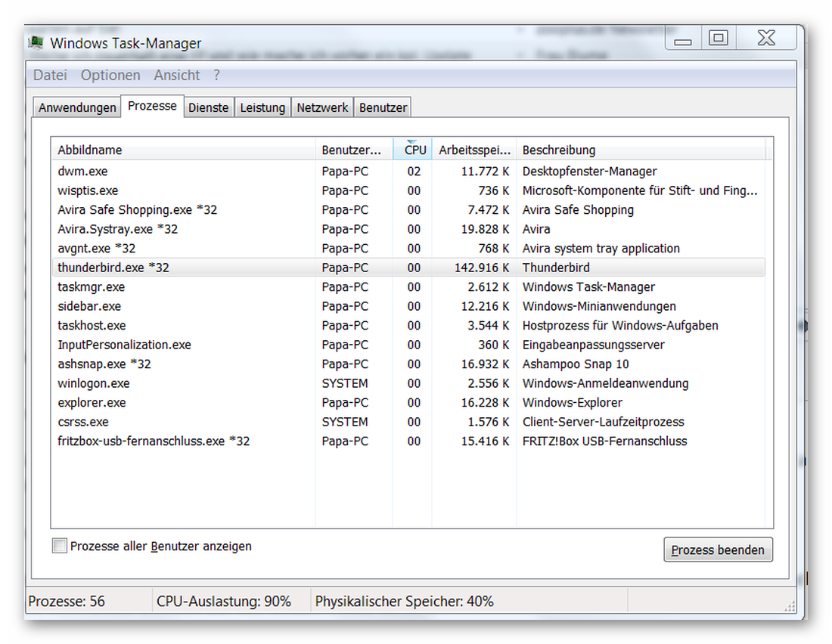Open the Optionen menu

pyautogui.click(x=110, y=76)
